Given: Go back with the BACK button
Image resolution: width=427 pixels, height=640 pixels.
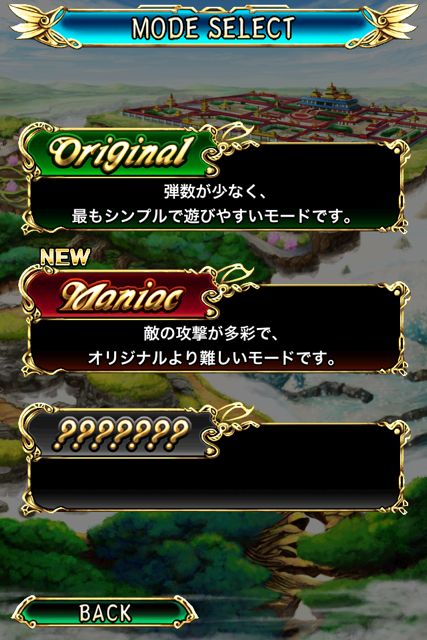Looking at the screenshot, I should 105,613.
